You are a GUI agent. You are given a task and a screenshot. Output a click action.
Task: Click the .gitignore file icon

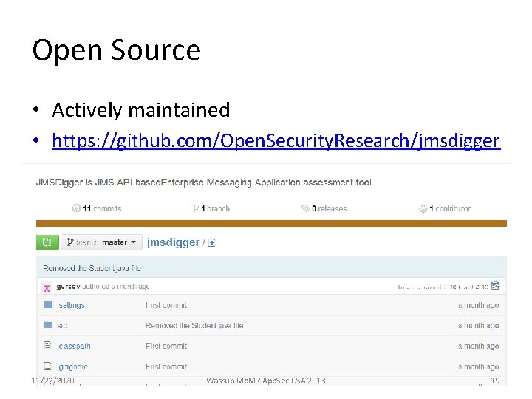[48, 366]
